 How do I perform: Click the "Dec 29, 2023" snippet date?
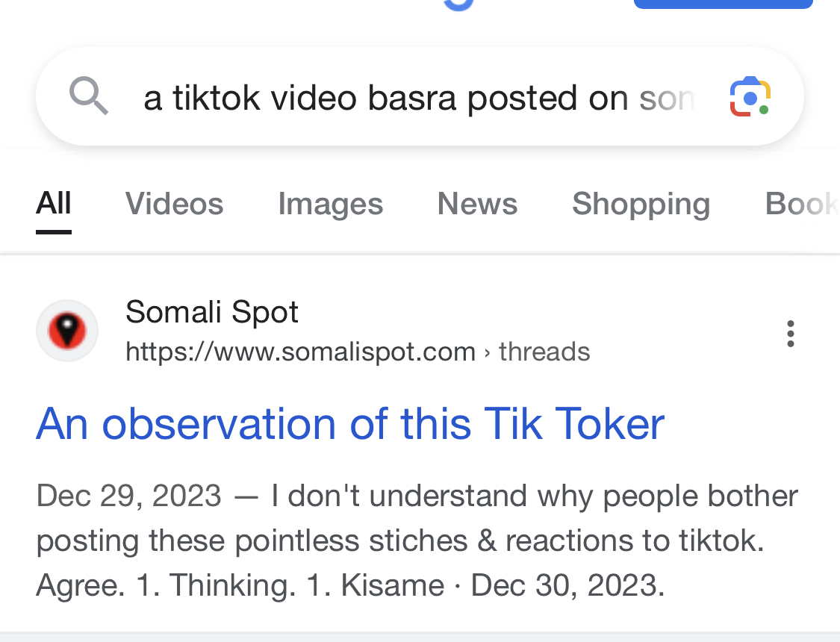(x=128, y=495)
